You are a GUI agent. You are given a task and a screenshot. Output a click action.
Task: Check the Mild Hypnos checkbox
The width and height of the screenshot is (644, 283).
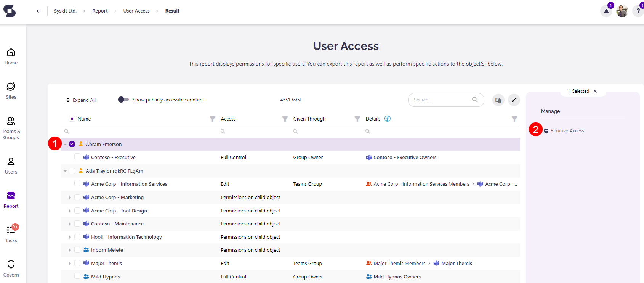point(77,276)
